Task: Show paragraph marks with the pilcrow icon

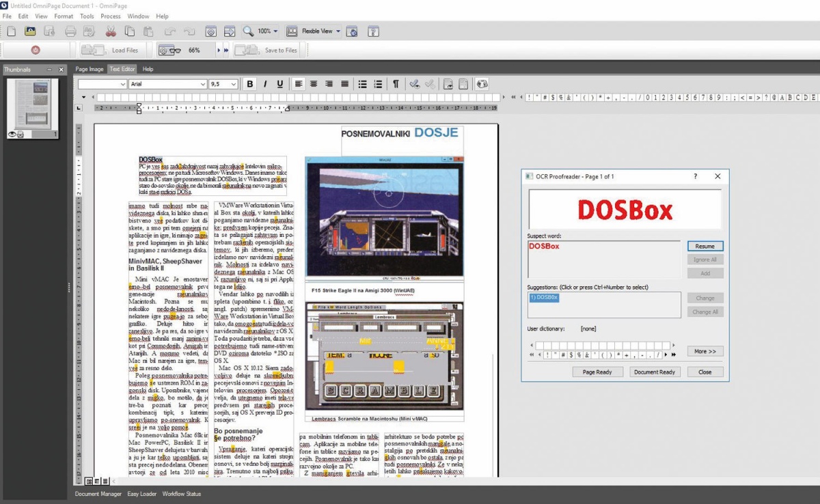Action: click(396, 84)
